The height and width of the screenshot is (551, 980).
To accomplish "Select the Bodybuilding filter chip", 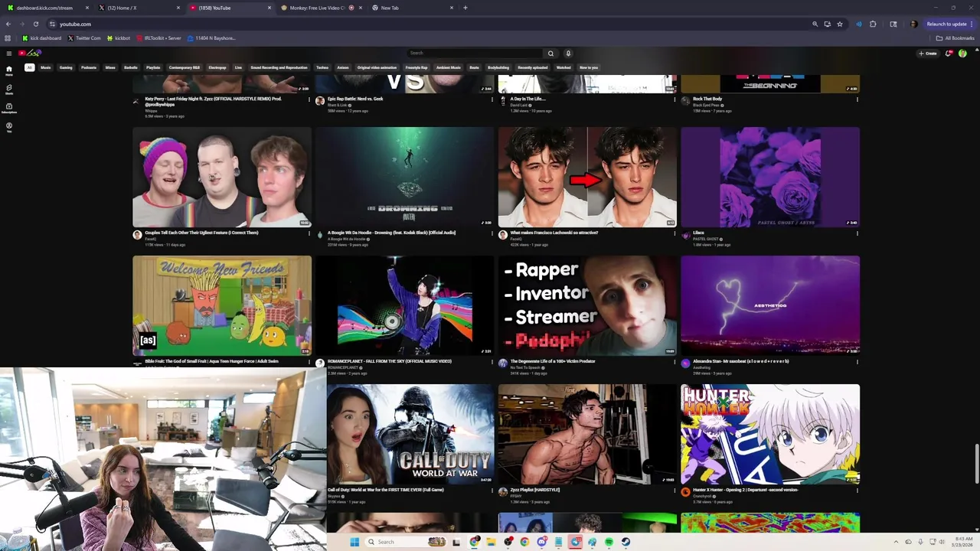I will [498, 67].
